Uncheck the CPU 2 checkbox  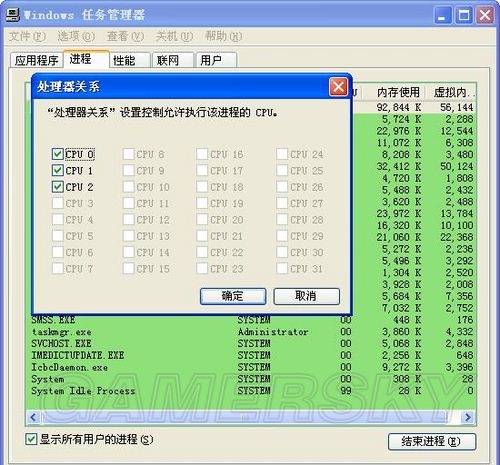tap(58, 187)
